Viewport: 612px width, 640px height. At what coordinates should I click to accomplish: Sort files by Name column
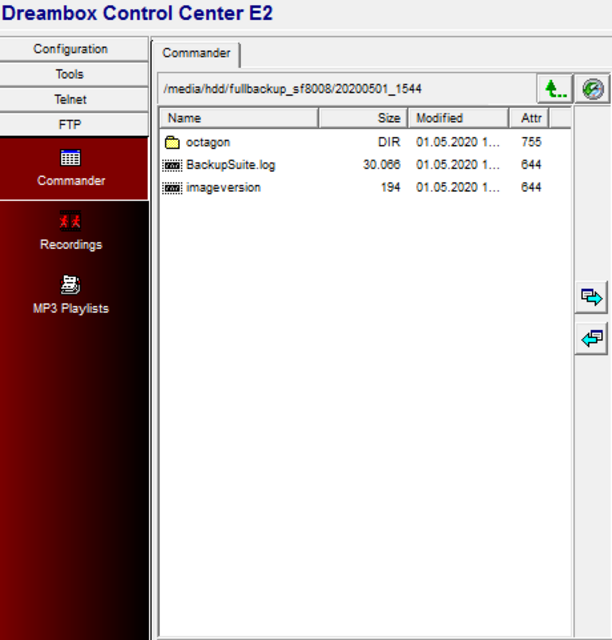239,118
